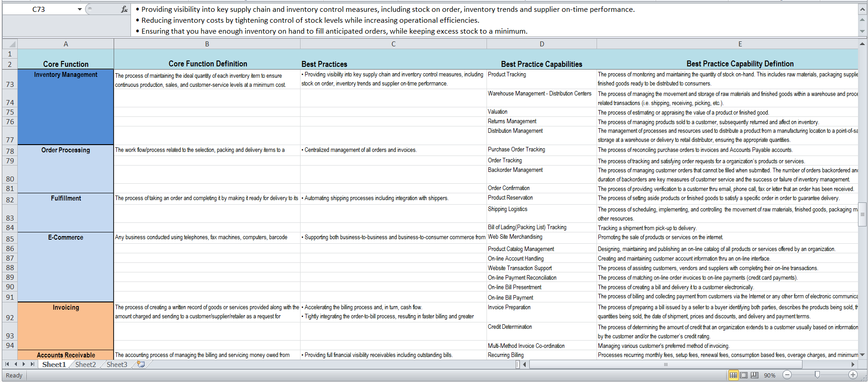
Task: Select the Inventory Management cell
Action: [x=66, y=107]
